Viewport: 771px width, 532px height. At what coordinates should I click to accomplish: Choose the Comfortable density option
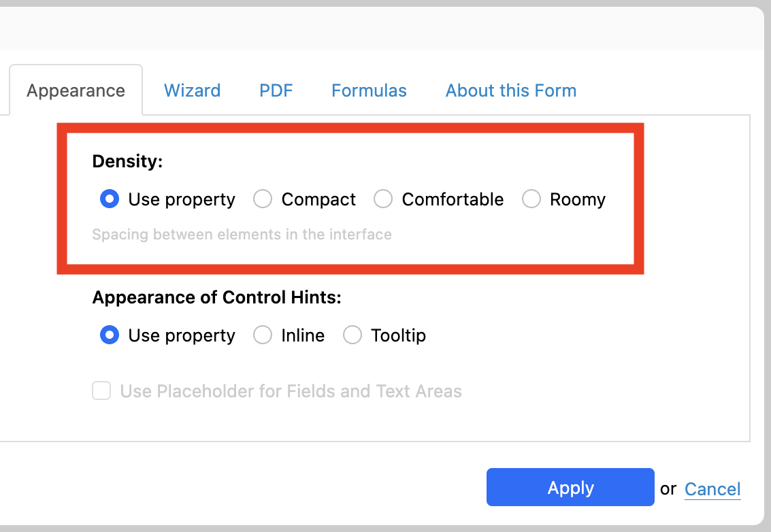(x=383, y=199)
